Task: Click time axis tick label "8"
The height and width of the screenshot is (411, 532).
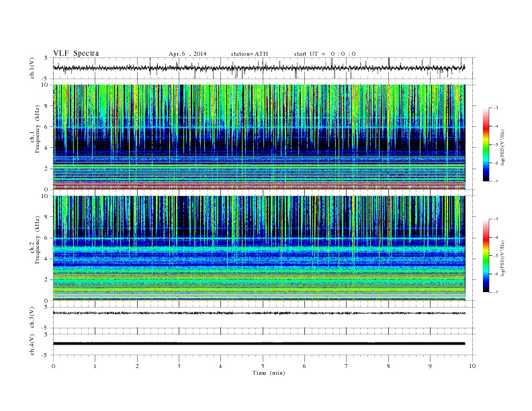Action: click(388, 366)
